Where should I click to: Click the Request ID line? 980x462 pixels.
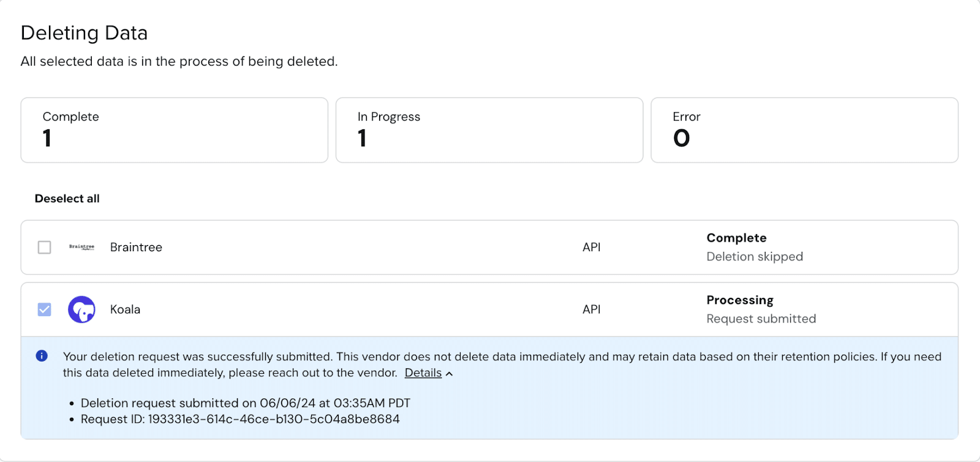[x=240, y=419]
